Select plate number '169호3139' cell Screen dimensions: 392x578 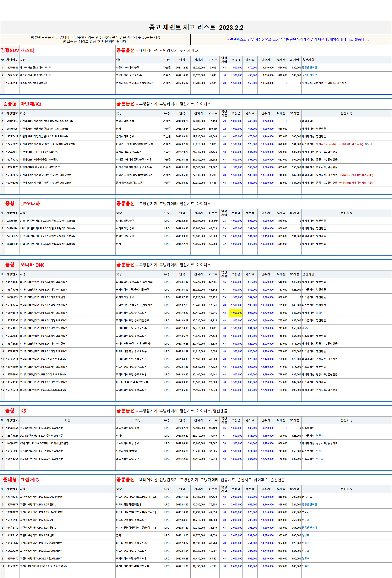pos(12,83)
